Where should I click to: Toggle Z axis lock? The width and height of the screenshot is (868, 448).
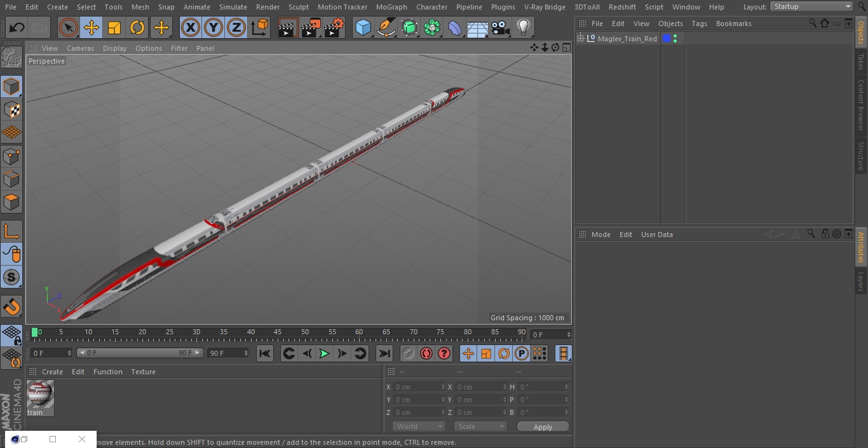click(236, 27)
